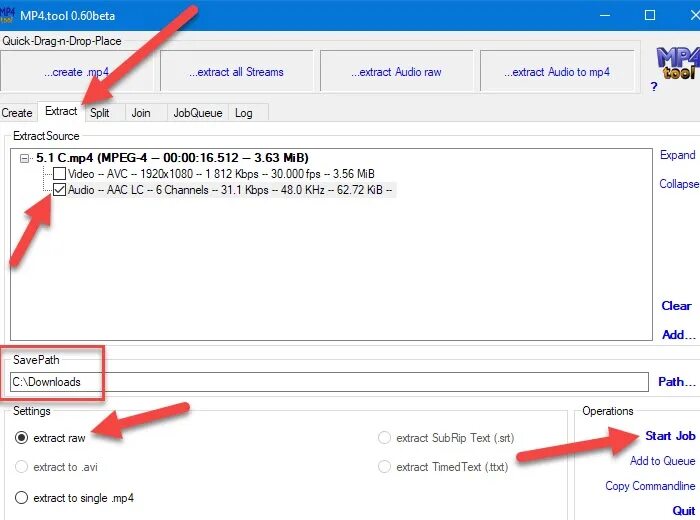This screenshot has width=700, height=520.
Task: Select extract SubRip Text (.srt) option
Action: point(384,438)
